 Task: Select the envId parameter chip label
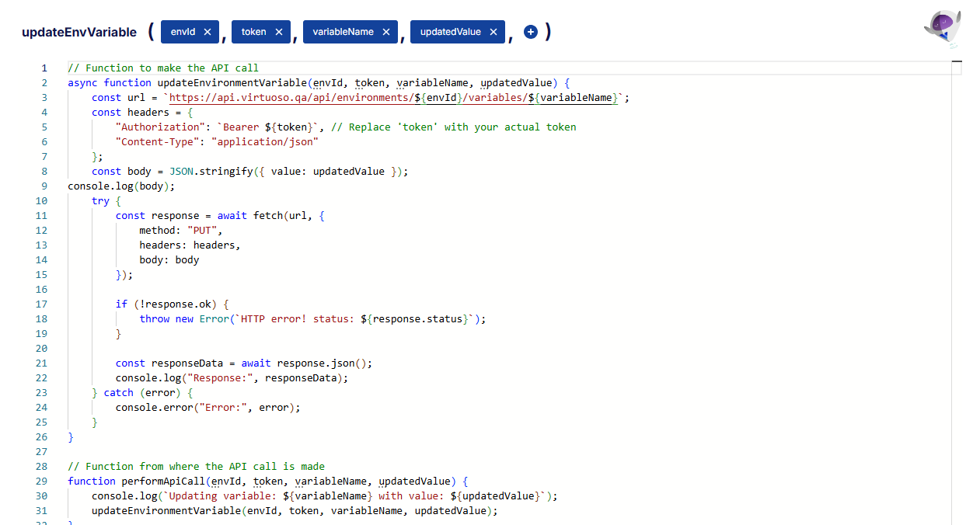point(183,32)
